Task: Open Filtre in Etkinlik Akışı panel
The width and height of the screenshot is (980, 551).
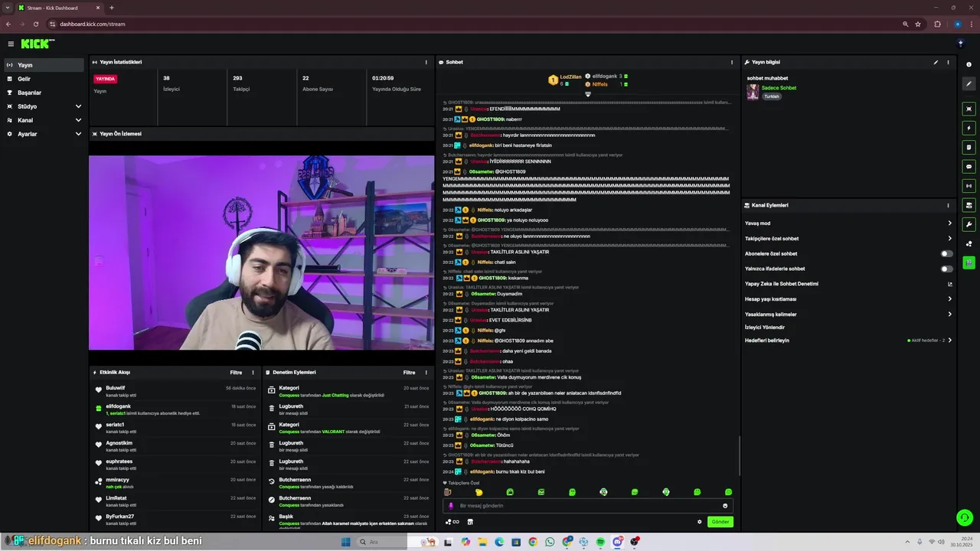Action: [x=236, y=373]
